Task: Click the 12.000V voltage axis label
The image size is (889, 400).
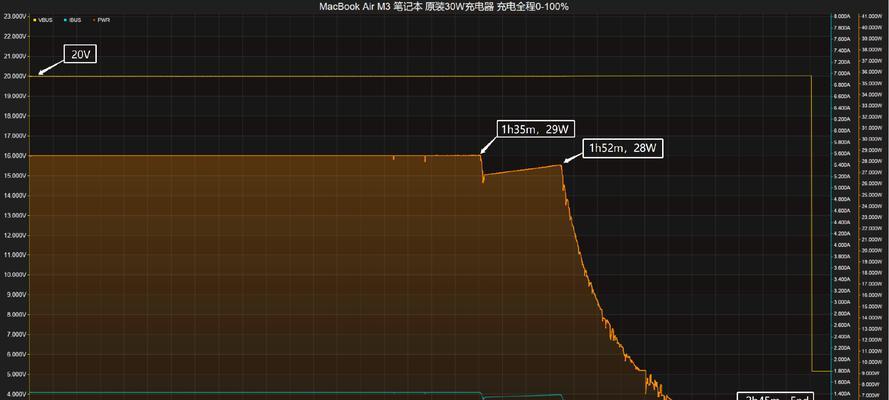Action: (15, 235)
